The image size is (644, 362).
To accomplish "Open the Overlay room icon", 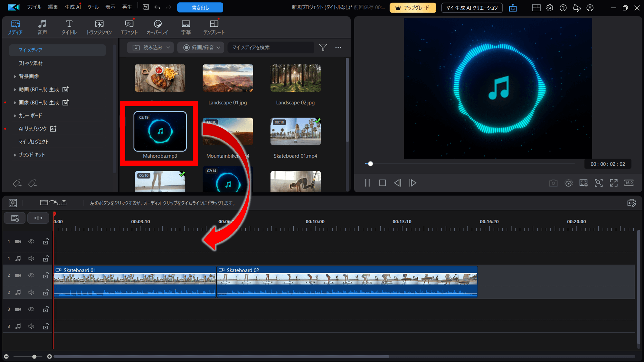I will [157, 27].
